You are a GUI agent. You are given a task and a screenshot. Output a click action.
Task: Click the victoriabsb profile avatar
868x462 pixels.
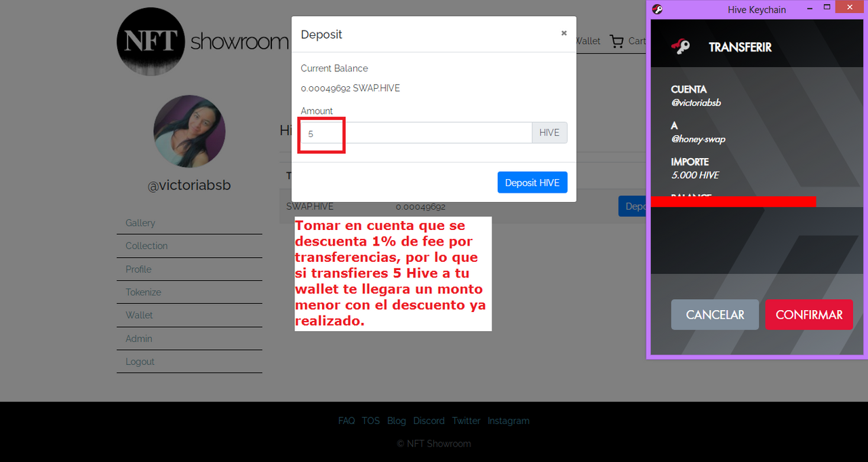click(189, 132)
